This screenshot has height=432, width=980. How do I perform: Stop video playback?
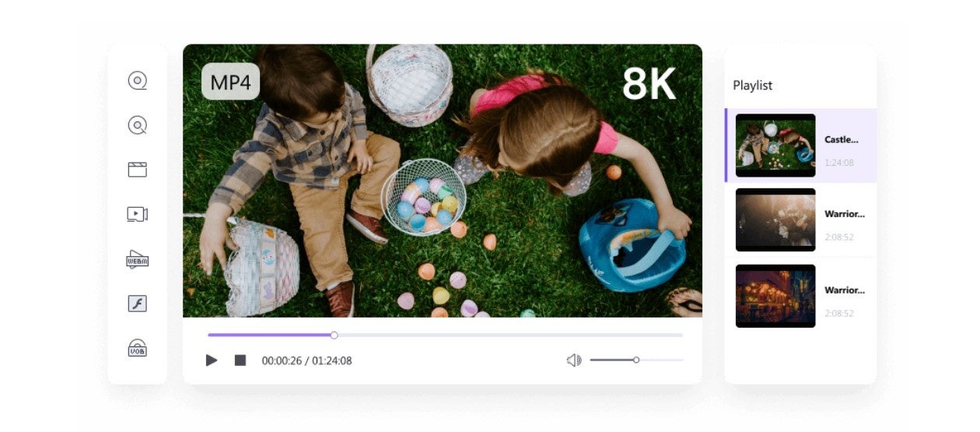click(x=240, y=360)
